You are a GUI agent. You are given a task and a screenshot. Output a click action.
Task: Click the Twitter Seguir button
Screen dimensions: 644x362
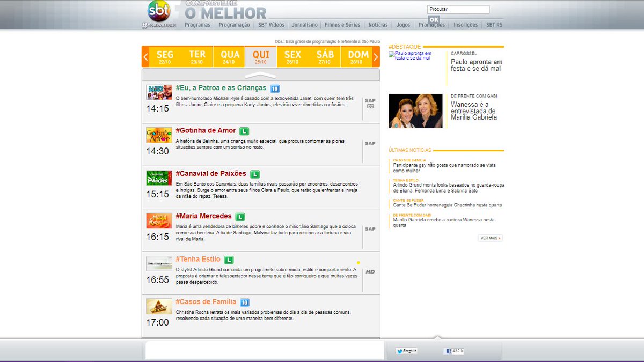[407, 351]
